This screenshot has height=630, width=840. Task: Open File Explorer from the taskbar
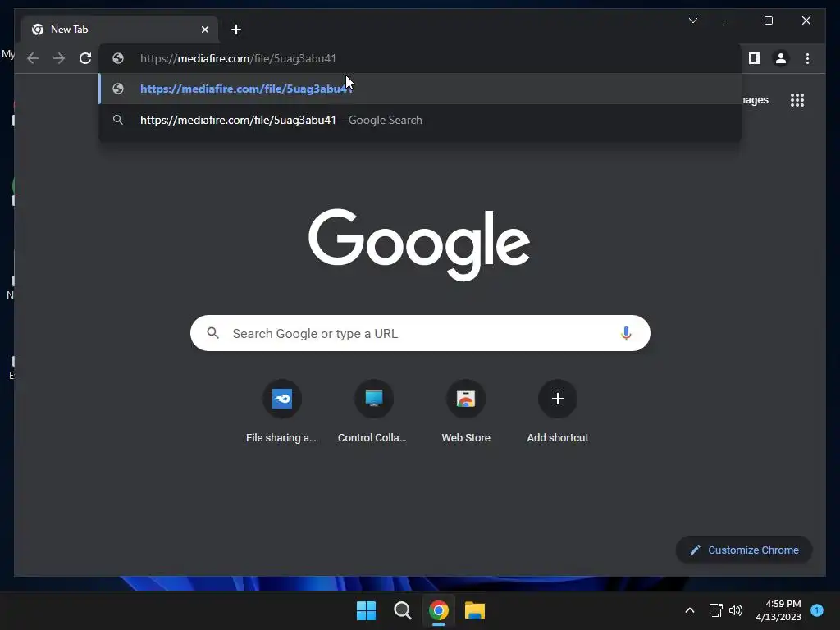click(475, 610)
